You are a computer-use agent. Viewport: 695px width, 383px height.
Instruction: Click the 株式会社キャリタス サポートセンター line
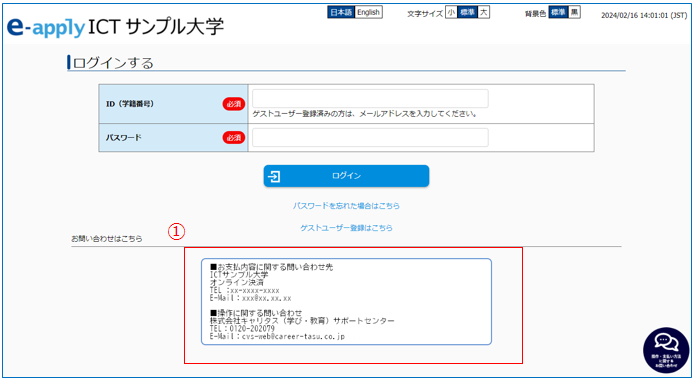click(302, 320)
